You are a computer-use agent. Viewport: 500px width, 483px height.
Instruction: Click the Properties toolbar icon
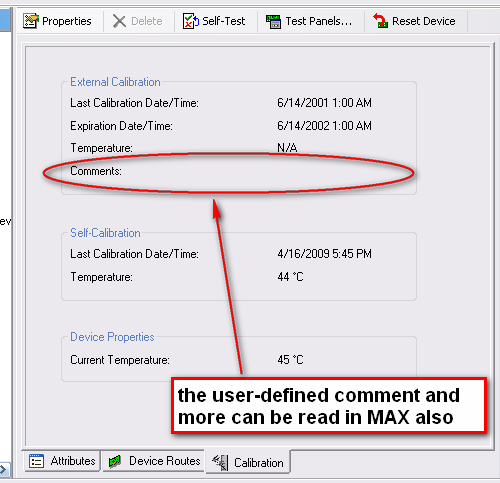[31, 21]
